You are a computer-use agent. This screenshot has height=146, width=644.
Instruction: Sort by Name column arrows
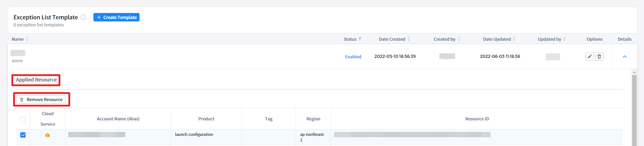[27, 39]
